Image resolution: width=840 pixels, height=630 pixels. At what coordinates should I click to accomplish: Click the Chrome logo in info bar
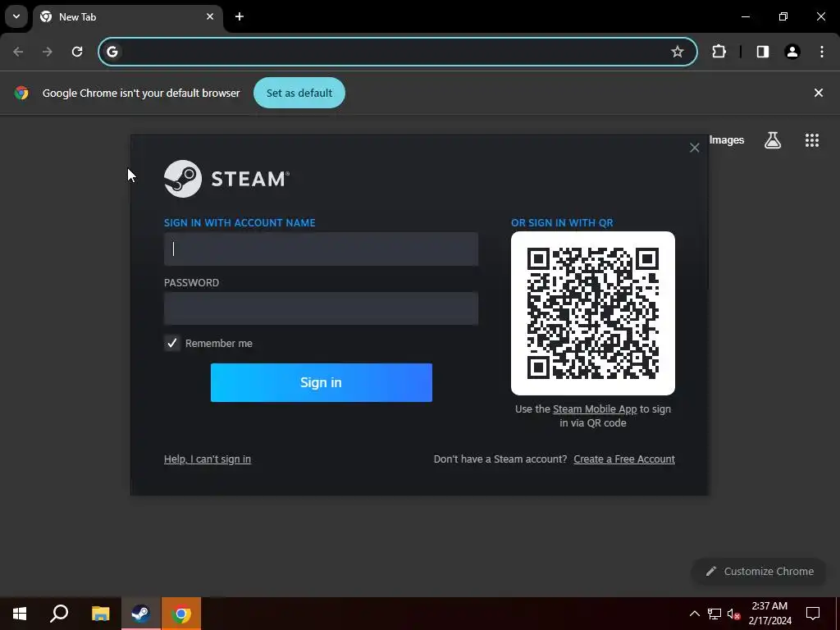[x=21, y=93]
